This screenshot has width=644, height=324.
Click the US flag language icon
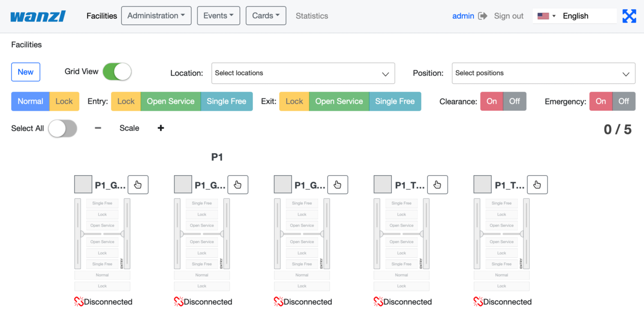tap(543, 16)
